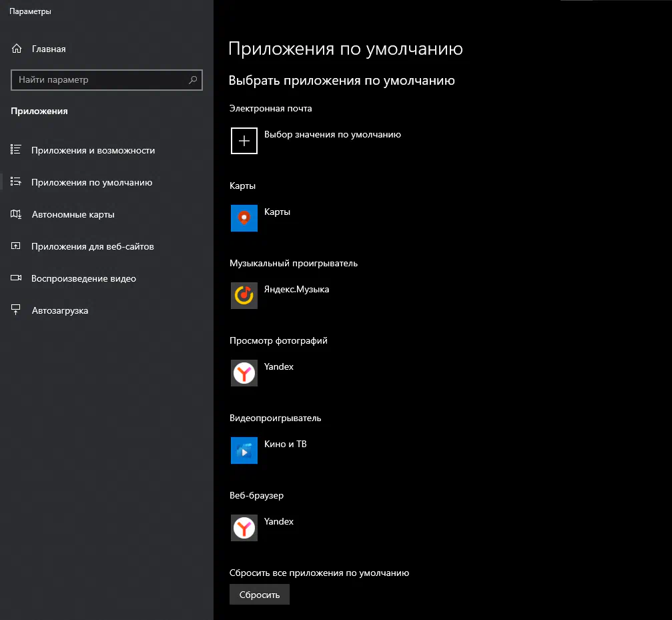Image resolution: width=672 pixels, height=620 pixels.
Task: Click Сбросить все приложения по умолчанию text
Action: click(319, 573)
